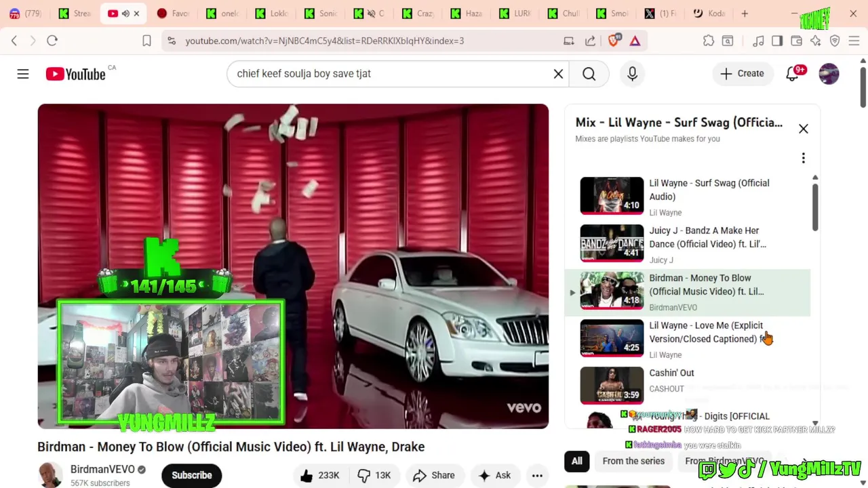Open the BirdmanVEVO channel name link
Viewport: 868px width, 488px height.
point(102,469)
